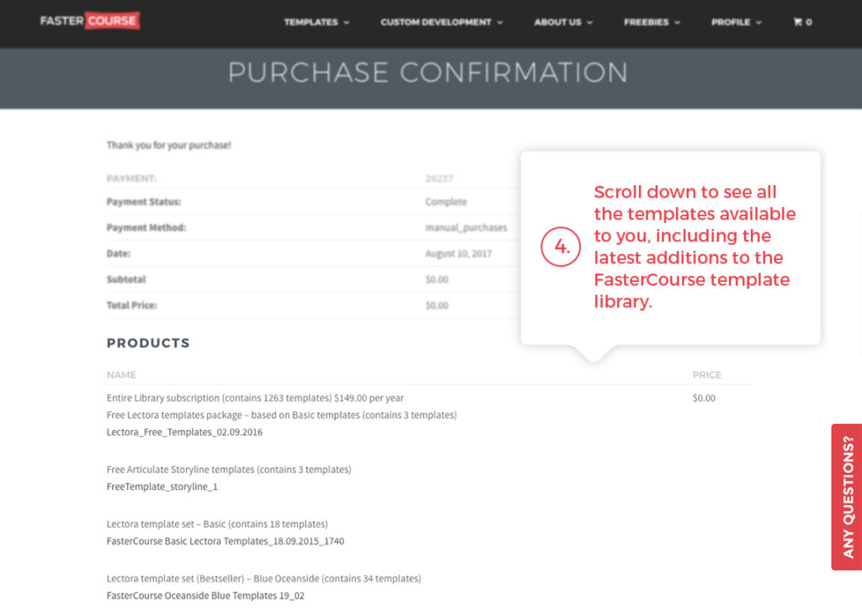Open the shopping cart icon

pos(798,22)
